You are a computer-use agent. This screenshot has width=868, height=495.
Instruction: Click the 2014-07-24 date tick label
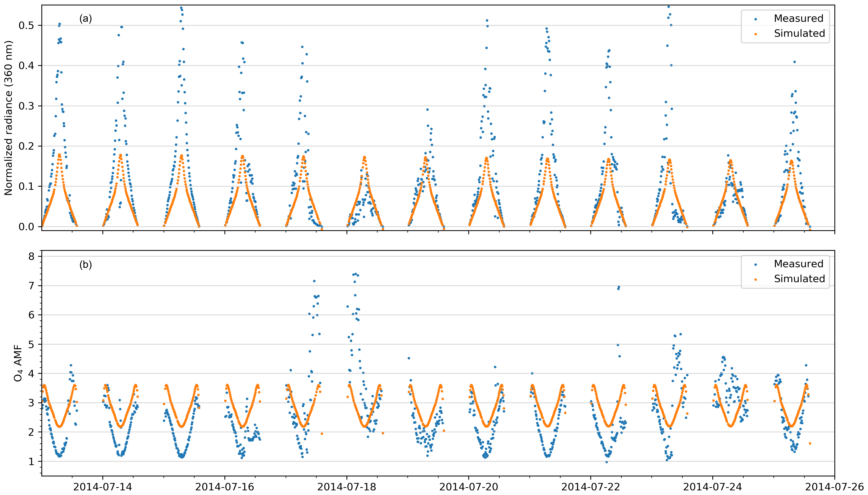[712, 487]
